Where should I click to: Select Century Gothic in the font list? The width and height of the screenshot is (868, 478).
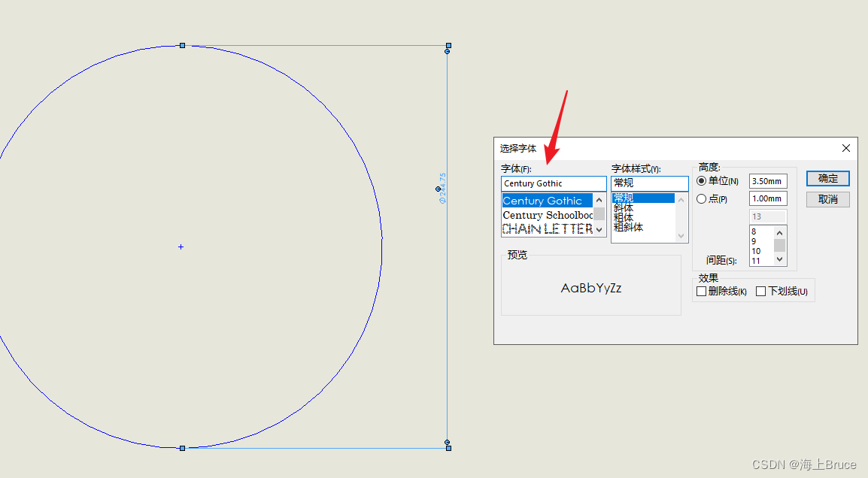(547, 201)
